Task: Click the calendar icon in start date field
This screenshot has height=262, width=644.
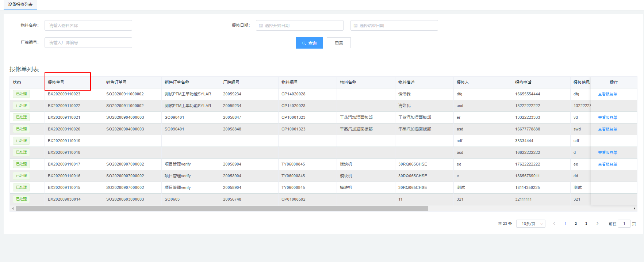Action: point(261,26)
